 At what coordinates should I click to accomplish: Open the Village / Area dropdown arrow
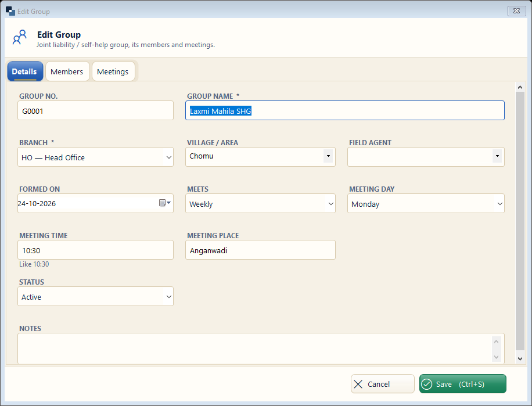[x=328, y=156]
